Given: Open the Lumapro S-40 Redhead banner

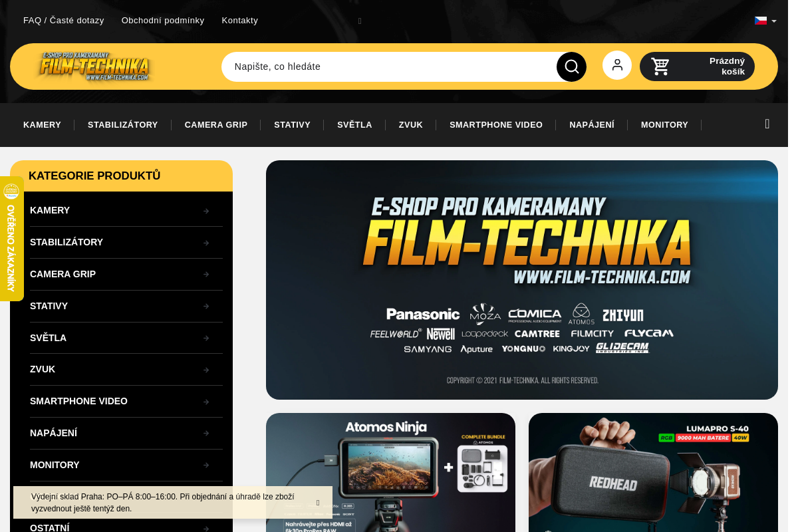Looking at the screenshot, I should 653,472.
